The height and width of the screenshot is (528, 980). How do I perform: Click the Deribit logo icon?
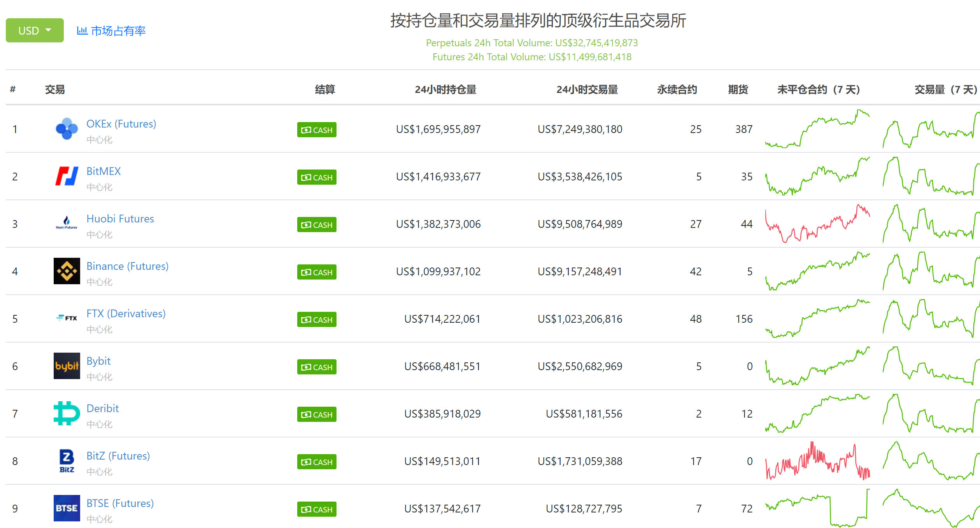tap(67, 413)
